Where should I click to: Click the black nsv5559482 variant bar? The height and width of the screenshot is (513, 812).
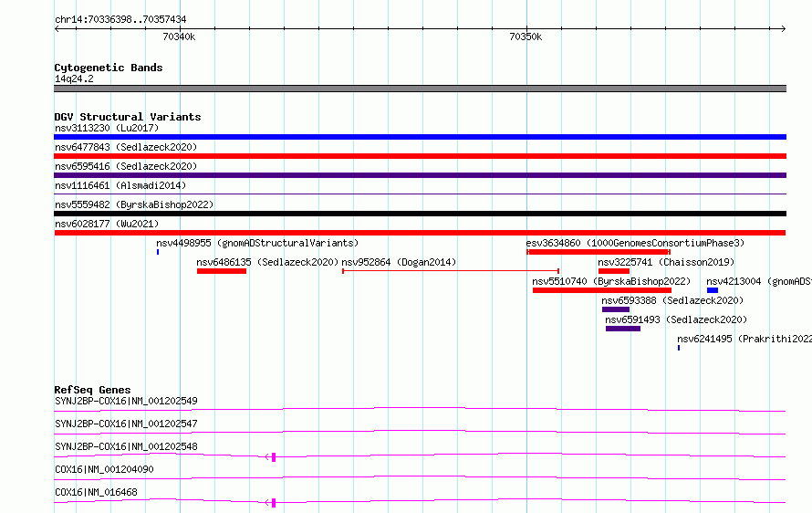pyautogui.click(x=420, y=214)
